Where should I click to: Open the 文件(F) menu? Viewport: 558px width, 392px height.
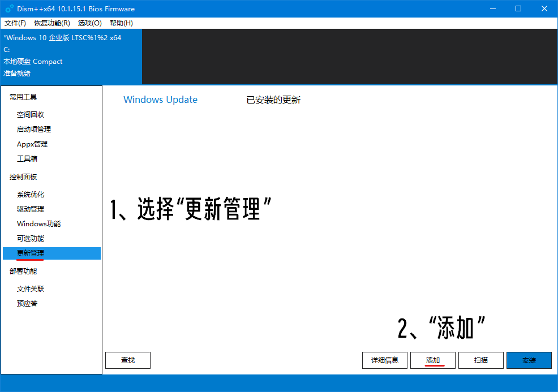pos(15,23)
